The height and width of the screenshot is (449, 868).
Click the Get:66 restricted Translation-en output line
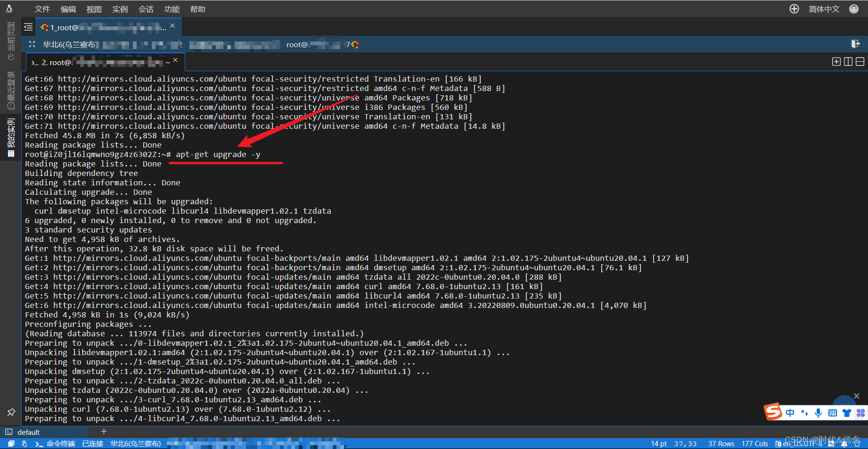253,79
